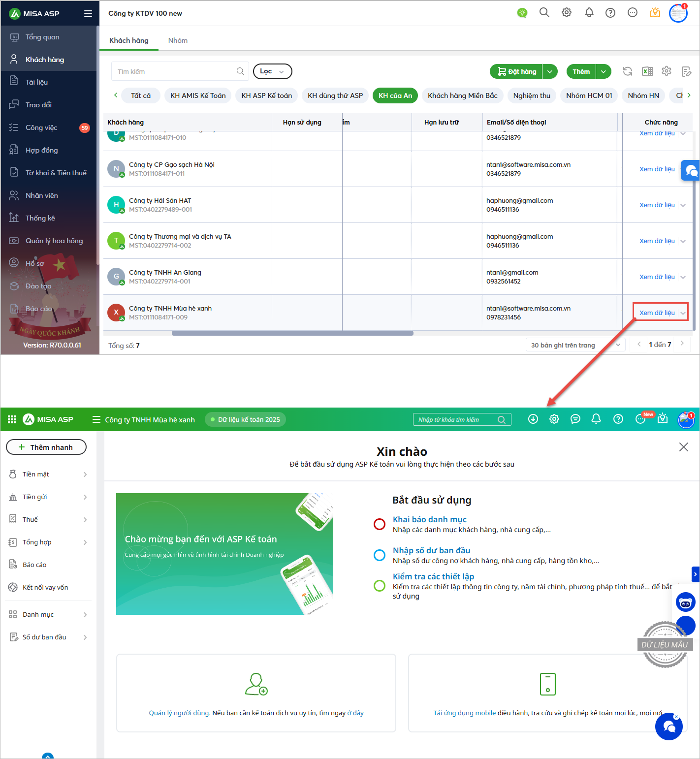Click the chat bubble ellipsis icon in top header
Screen dimensions: 700x759
[633, 13]
